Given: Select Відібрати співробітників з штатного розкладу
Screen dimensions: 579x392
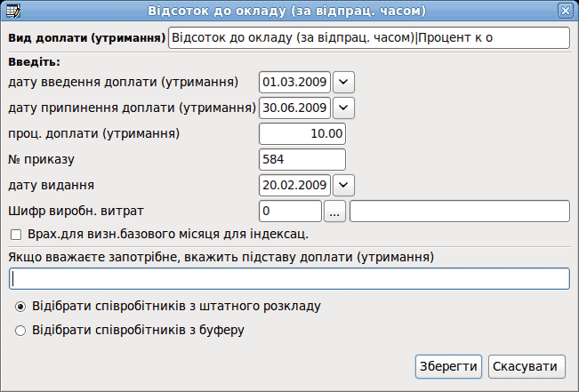Looking at the screenshot, I should click(x=20, y=307).
